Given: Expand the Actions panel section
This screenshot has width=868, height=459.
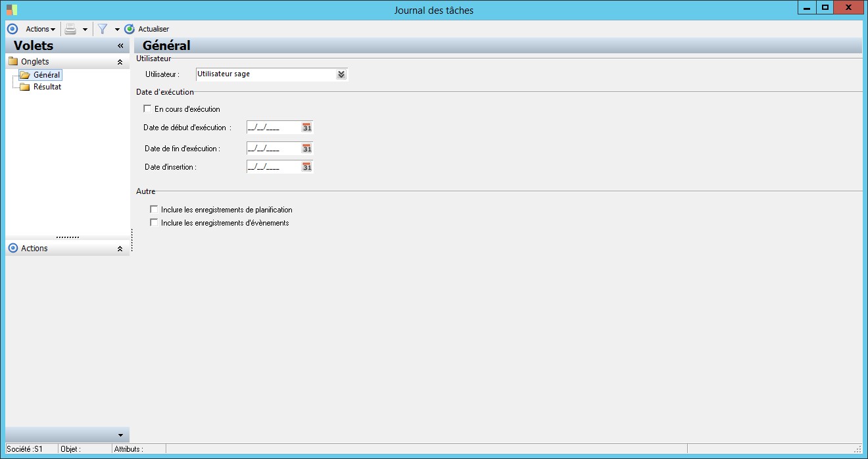Looking at the screenshot, I should (120, 249).
